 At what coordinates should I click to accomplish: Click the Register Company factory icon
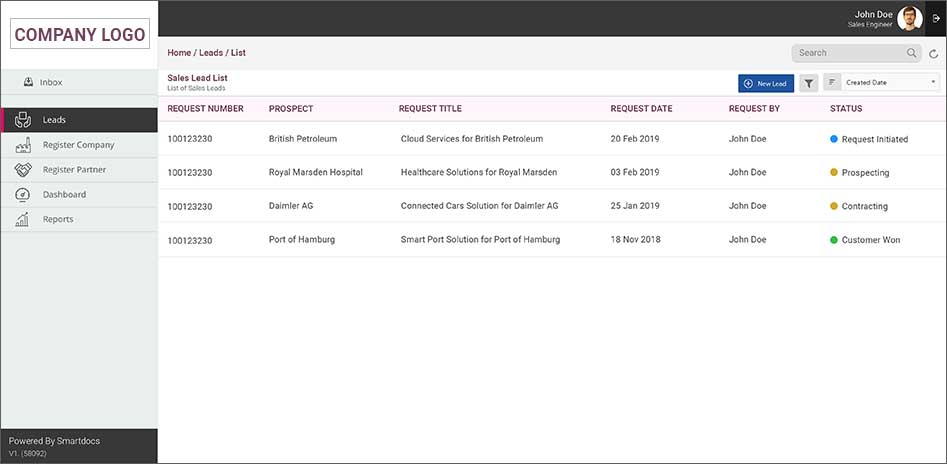[x=23, y=145]
